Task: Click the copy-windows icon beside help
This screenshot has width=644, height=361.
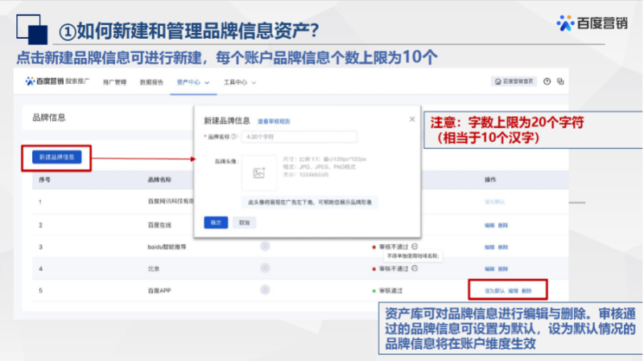Action: (560, 81)
